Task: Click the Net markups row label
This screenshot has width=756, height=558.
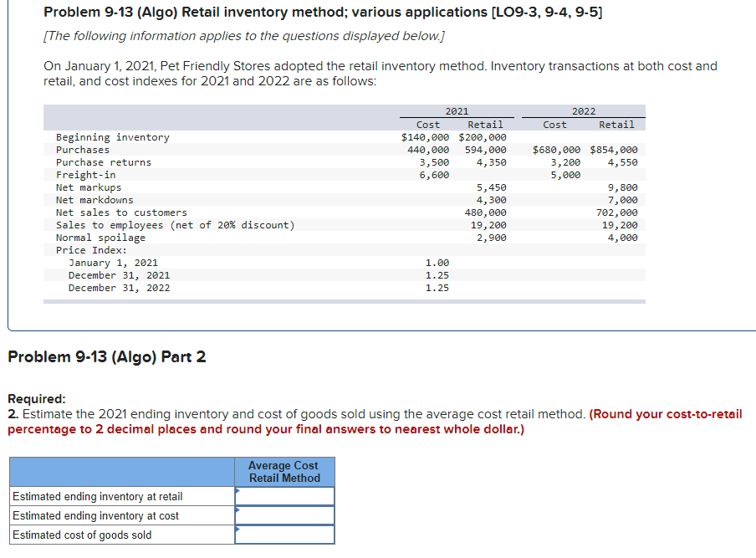Action: [x=89, y=187]
